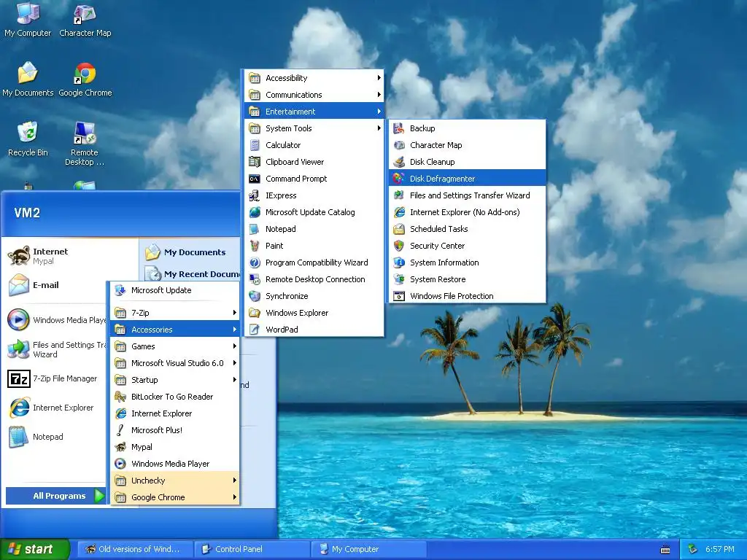Choose Character Map in System Tools menu
The image size is (747, 560).
468,145
